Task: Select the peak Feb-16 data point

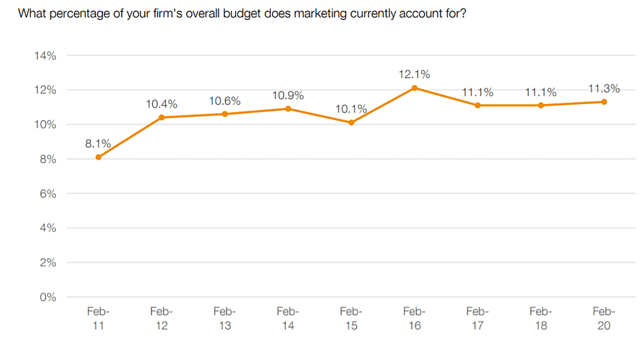Action: pyautogui.click(x=415, y=88)
